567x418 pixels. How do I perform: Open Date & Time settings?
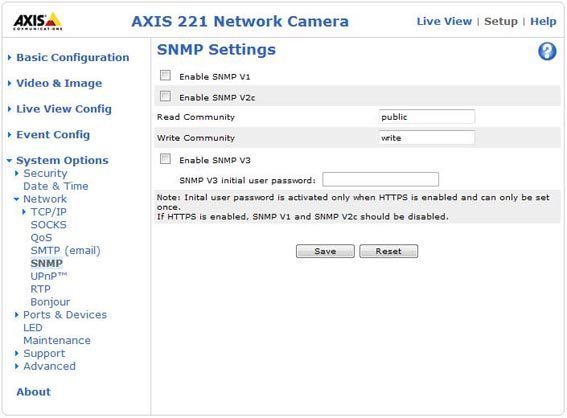click(56, 186)
